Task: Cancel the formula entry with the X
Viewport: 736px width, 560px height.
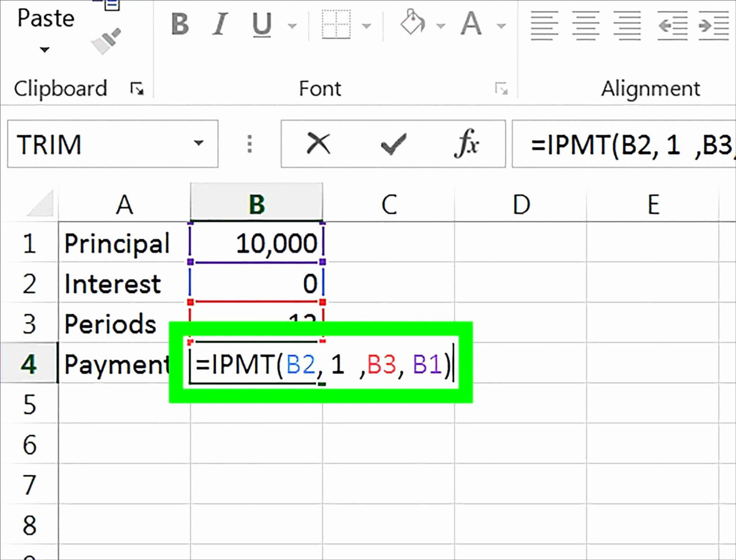Action: [318, 144]
